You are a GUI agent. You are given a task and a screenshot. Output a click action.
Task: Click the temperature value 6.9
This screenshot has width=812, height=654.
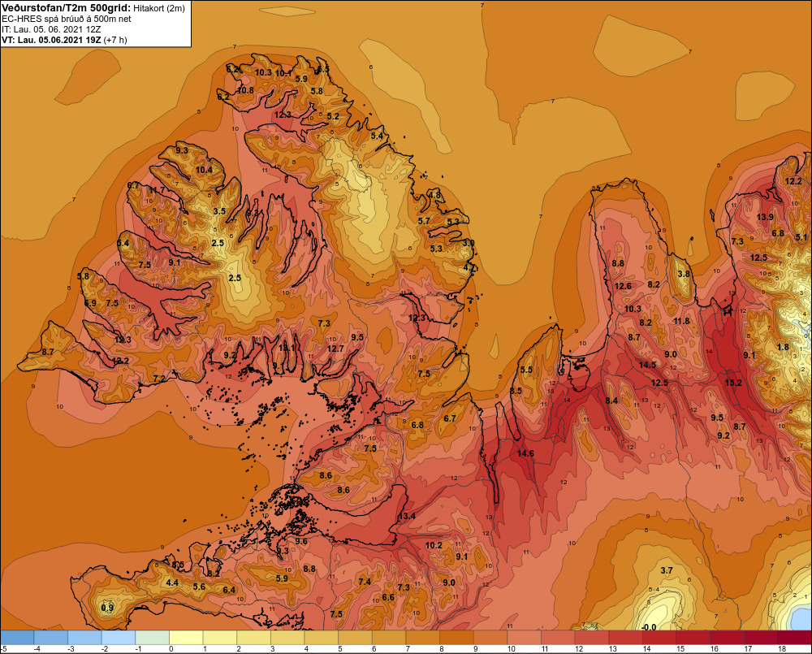pyautogui.click(x=90, y=303)
